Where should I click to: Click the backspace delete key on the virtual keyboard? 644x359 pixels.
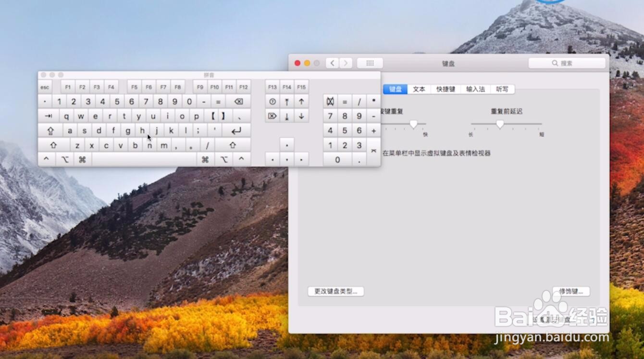[238, 102]
